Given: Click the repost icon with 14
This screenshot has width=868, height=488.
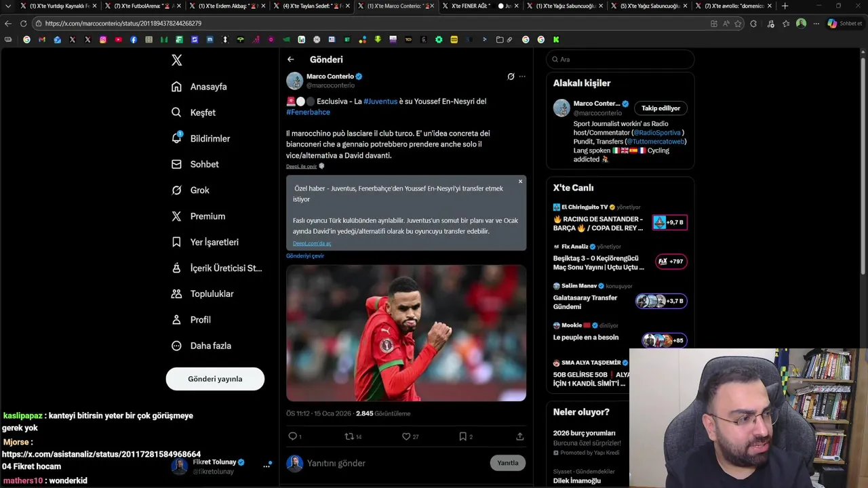Looking at the screenshot, I should click(x=349, y=436).
